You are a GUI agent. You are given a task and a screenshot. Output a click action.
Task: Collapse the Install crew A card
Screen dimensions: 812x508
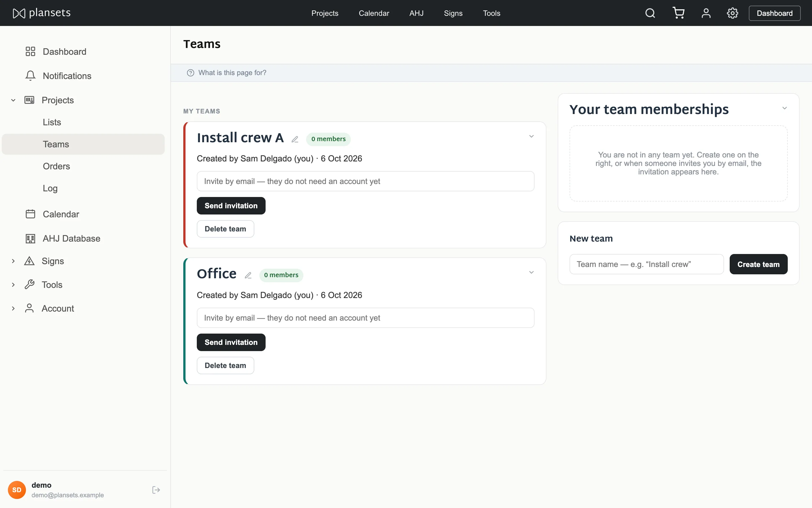point(531,136)
